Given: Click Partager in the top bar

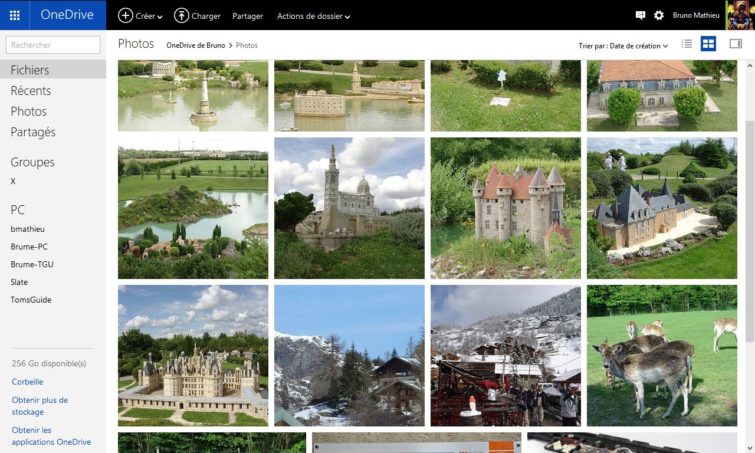Looking at the screenshot, I should (x=248, y=16).
